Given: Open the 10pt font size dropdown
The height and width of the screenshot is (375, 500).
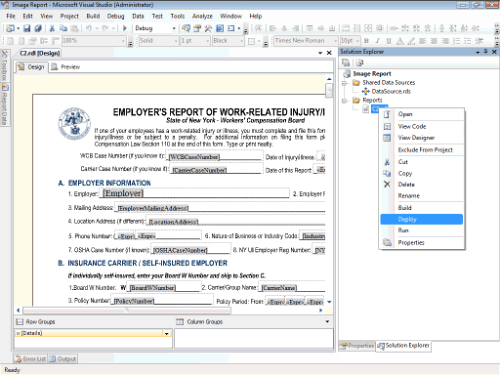Looking at the screenshot, I should tap(357, 41).
